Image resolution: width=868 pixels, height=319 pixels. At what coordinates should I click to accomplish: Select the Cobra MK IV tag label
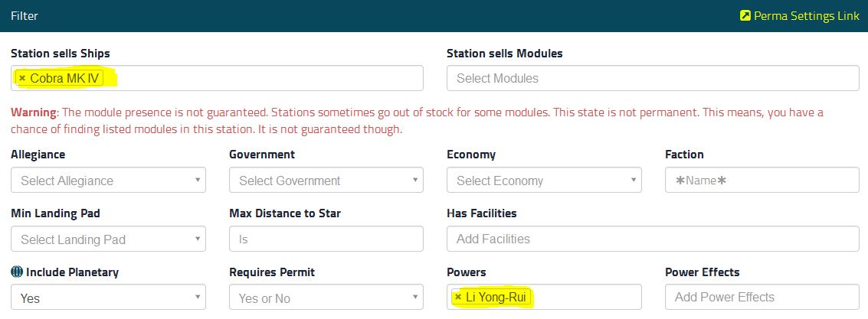point(64,79)
